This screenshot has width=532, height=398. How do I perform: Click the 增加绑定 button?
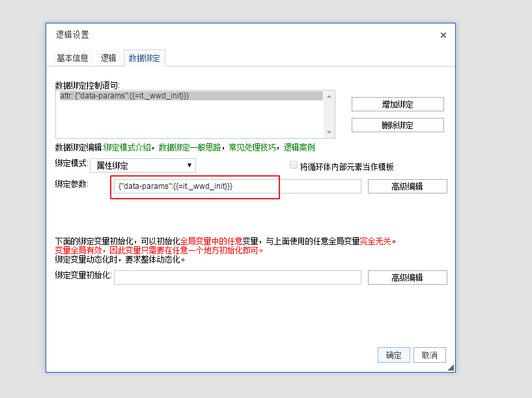pyautogui.click(x=397, y=104)
